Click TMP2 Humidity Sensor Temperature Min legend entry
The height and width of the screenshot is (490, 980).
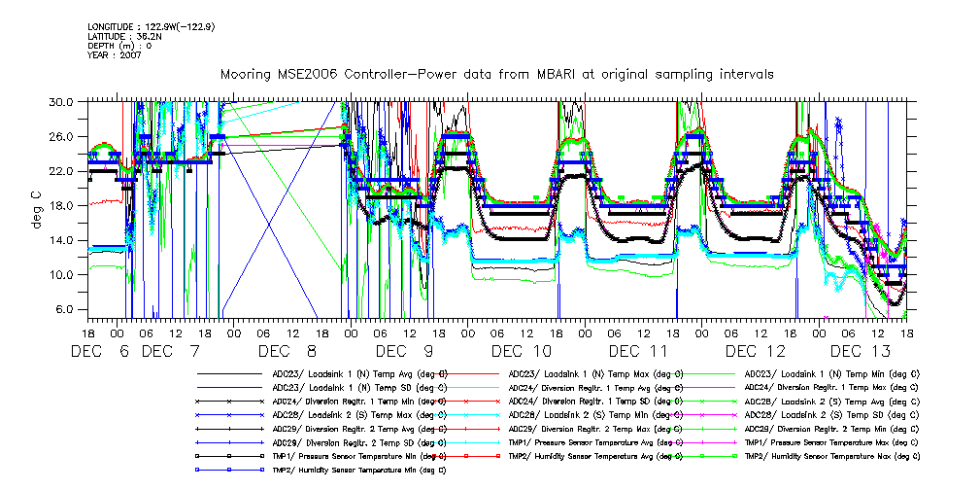pos(359,469)
